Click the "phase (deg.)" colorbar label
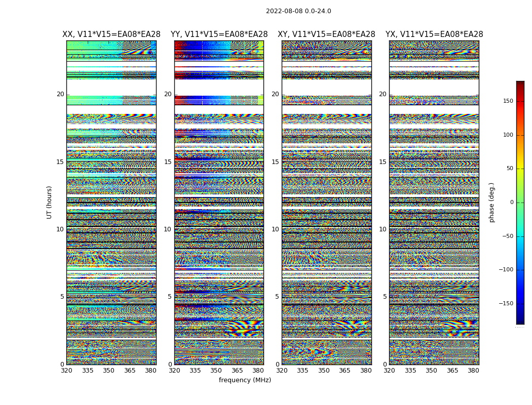Screen dimensions: 532x405 tap(491, 202)
